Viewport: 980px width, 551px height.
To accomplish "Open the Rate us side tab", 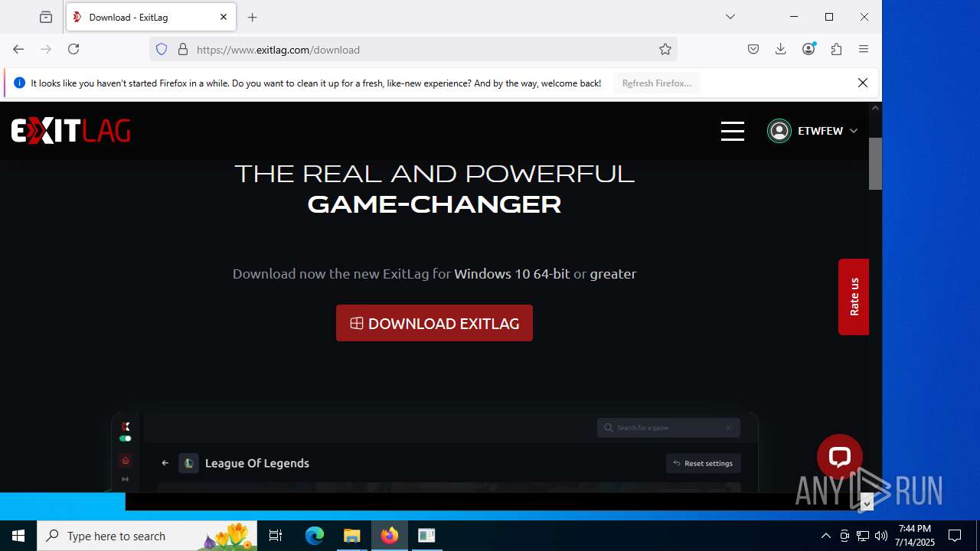I will click(854, 297).
